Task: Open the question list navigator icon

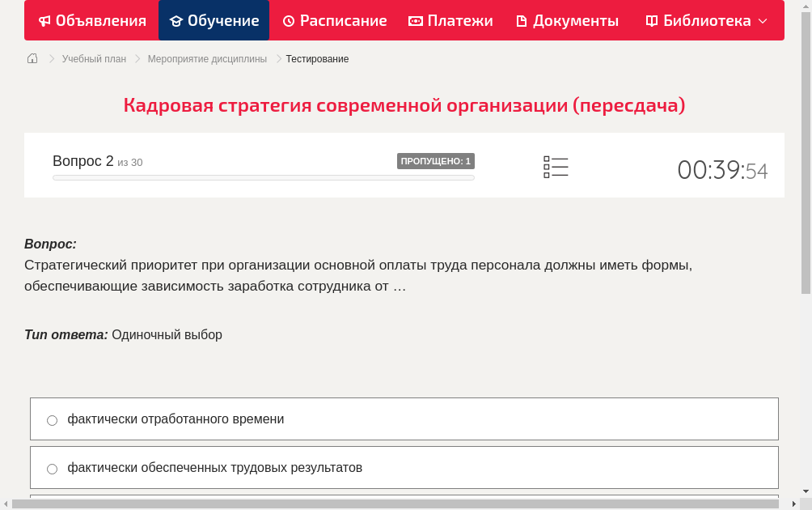Action: point(556,167)
